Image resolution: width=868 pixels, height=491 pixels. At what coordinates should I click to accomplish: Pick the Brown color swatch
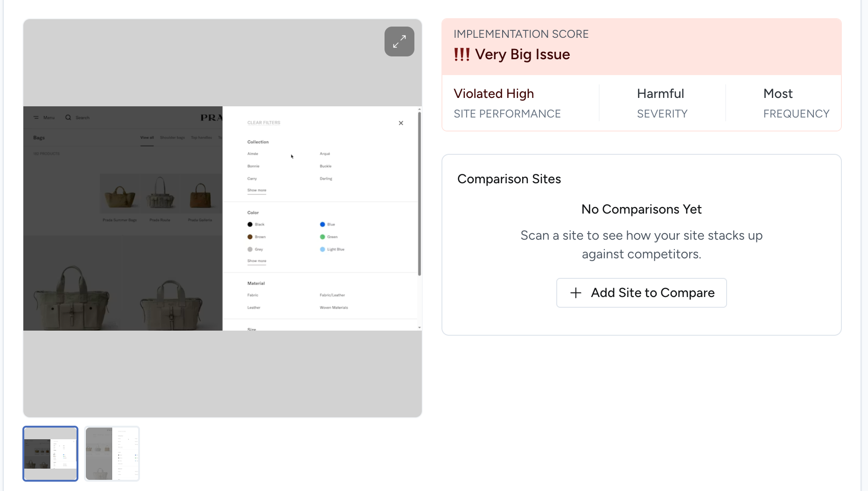250,237
